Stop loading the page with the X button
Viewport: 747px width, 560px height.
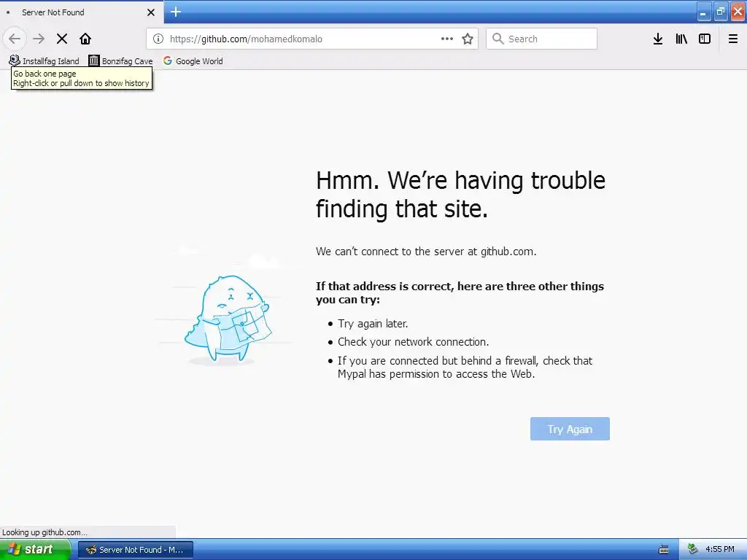pyautogui.click(x=62, y=39)
